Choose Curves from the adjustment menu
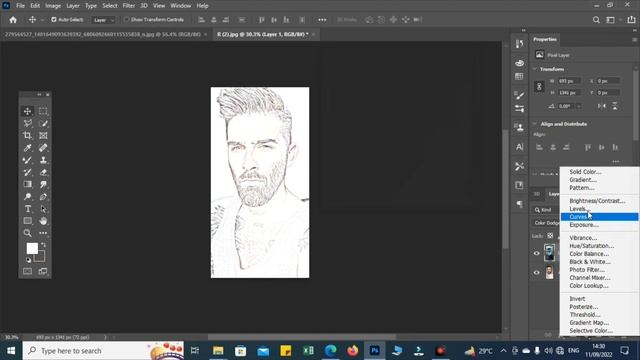The image size is (640, 360). pos(599,217)
